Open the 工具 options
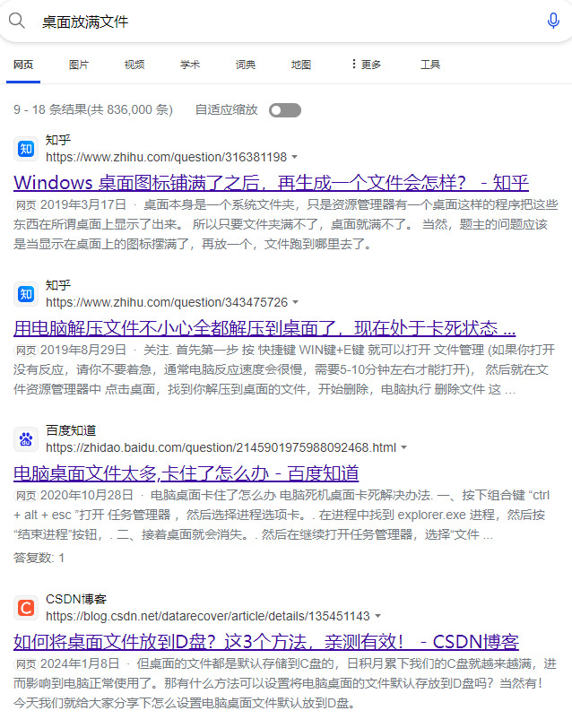Image resolution: width=572 pixels, height=728 pixels. (x=430, y=65)
